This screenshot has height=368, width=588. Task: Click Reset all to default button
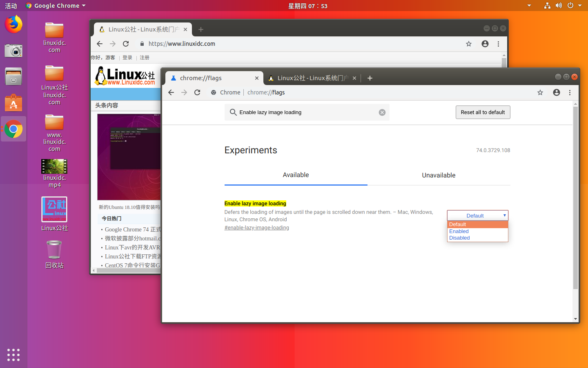coord(483,112)
